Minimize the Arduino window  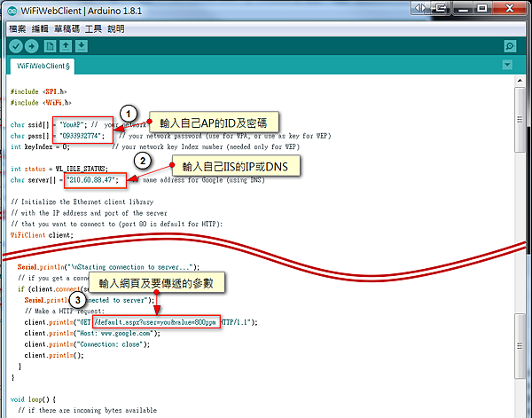464,8
